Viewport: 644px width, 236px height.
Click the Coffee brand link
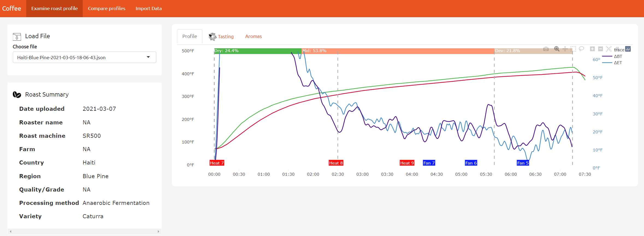click(x=11, y=8)
